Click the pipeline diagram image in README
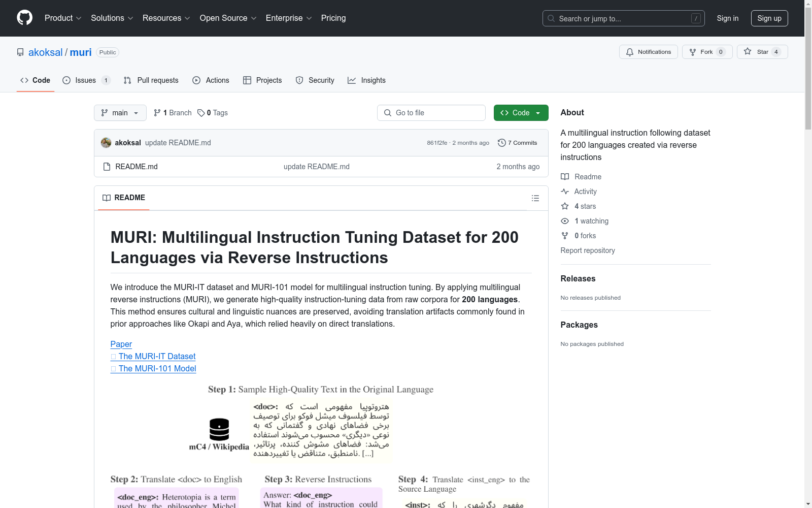 click(x=320, y=446)
